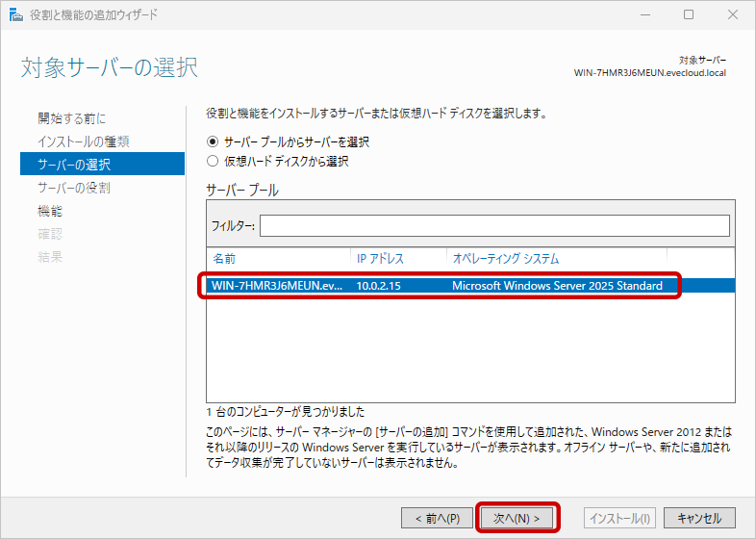
Task: Jump to サーバーの役割 step
Action: click(74, 188)
